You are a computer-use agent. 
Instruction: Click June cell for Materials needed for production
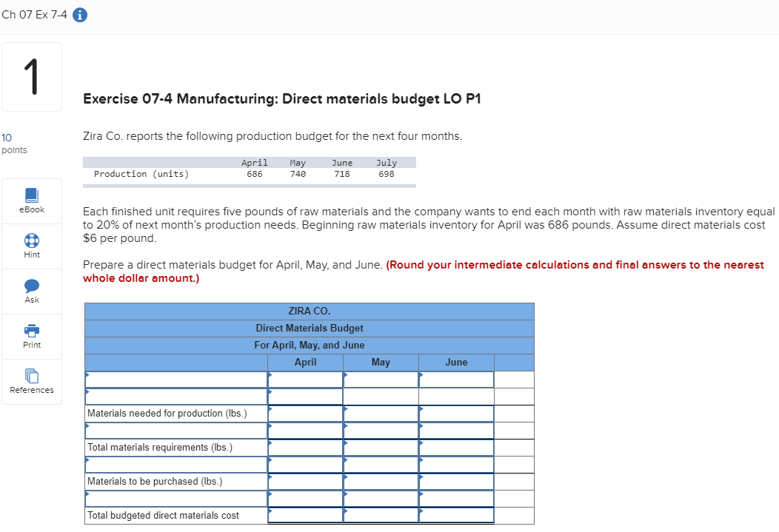pos(457,414)
